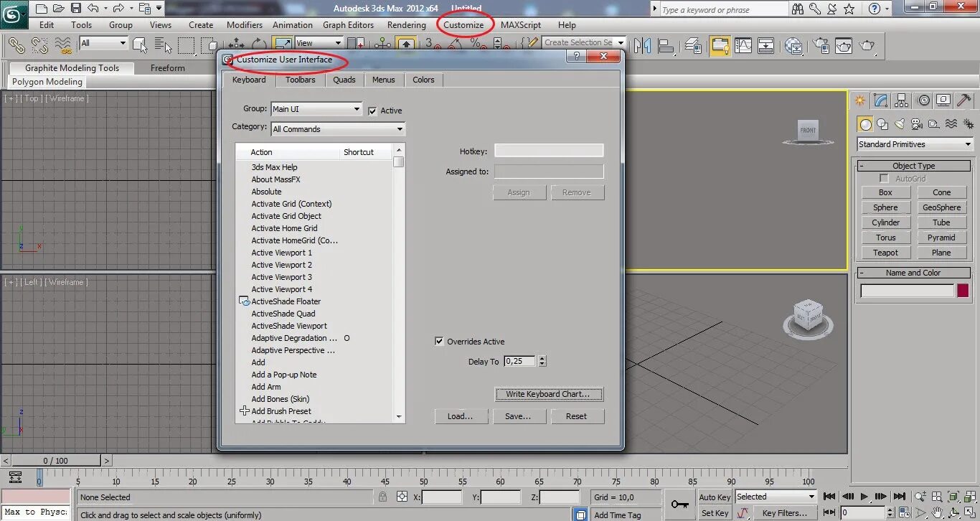This screenshot has height=521, width=980.
Task: Click the Key Filters button
Action: 785,513
